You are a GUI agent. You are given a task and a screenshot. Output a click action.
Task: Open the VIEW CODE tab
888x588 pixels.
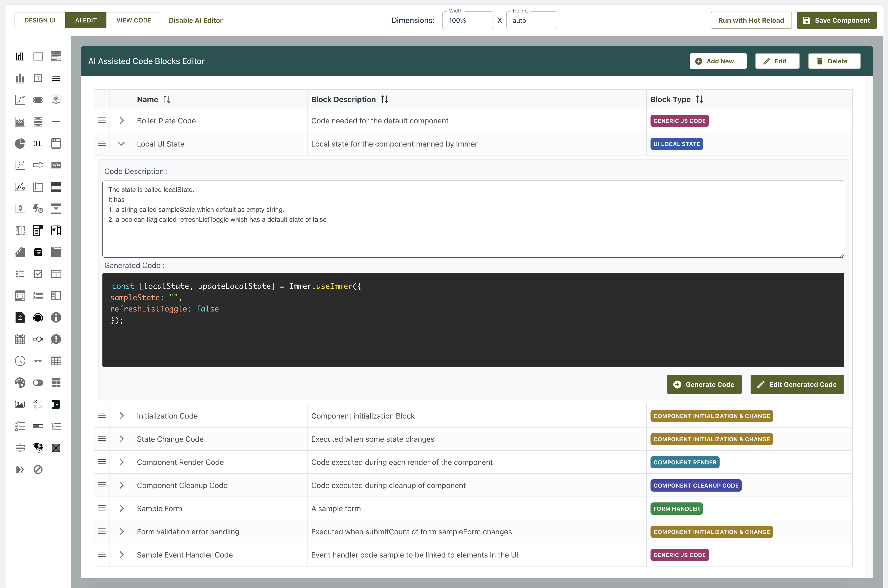coord(134,20)
